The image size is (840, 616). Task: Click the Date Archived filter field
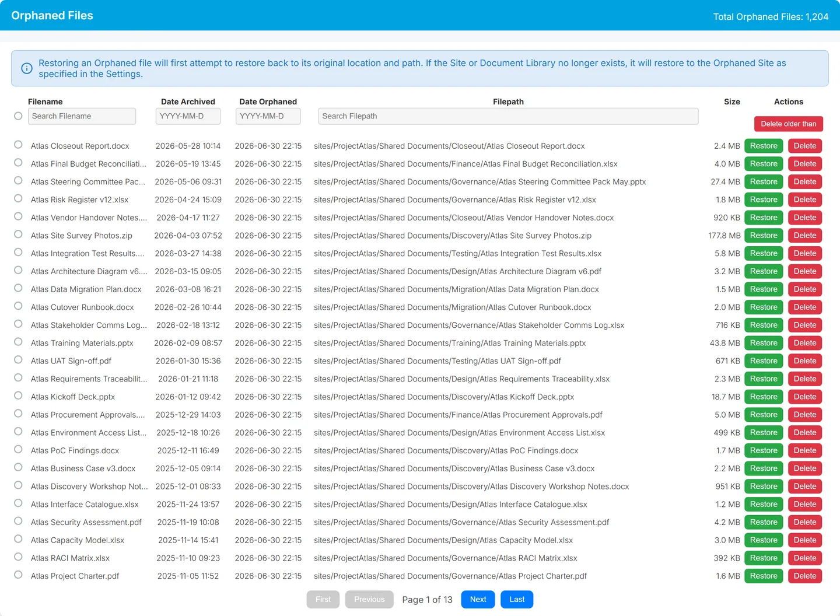(188, 116)
